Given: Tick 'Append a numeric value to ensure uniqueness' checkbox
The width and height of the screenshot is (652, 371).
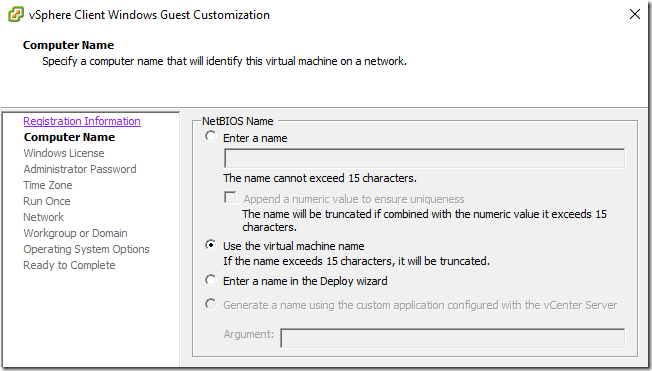Looking at the screenshot, I should pyautogui.click(x=230, y=197).
